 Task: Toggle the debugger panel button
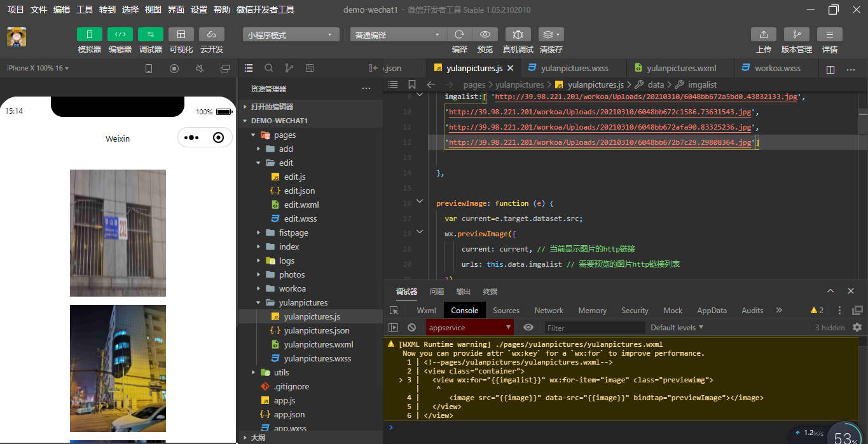pyautogui.click(x=151, y=34)
